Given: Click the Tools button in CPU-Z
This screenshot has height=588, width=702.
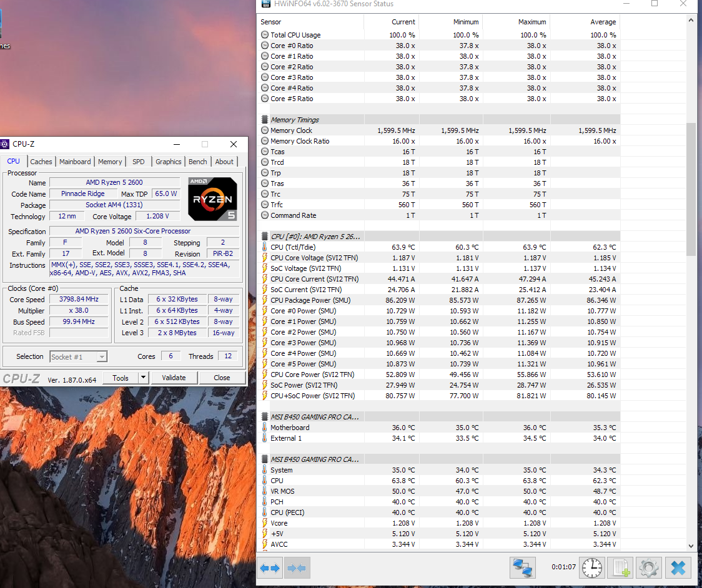Looking at the screenshot, I should (121, 378).
